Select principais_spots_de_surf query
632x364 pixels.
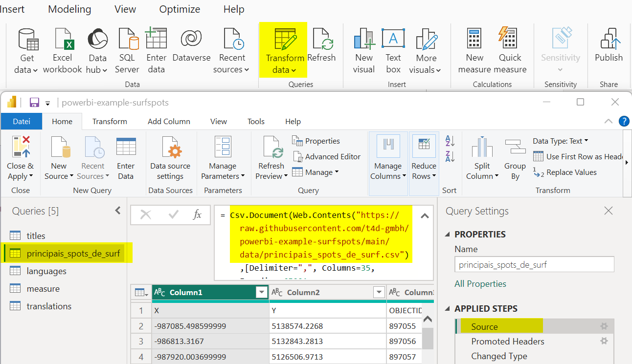(x=64, y=253)
